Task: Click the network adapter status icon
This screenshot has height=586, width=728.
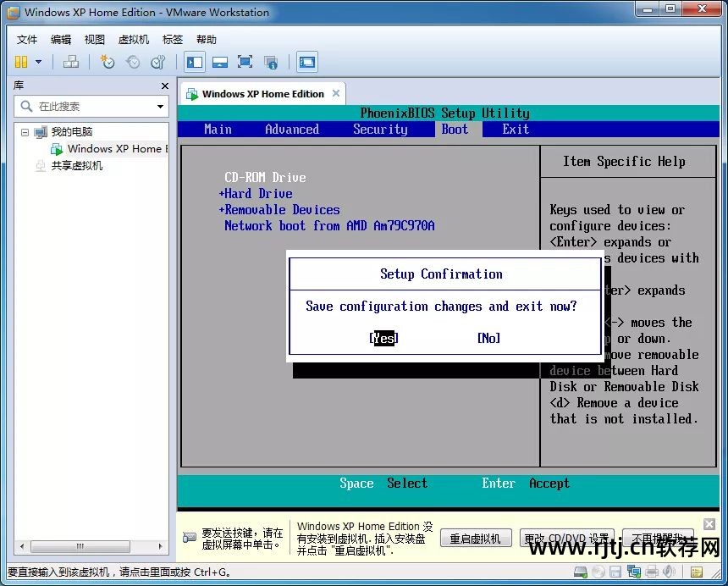Action: point(634,572)
